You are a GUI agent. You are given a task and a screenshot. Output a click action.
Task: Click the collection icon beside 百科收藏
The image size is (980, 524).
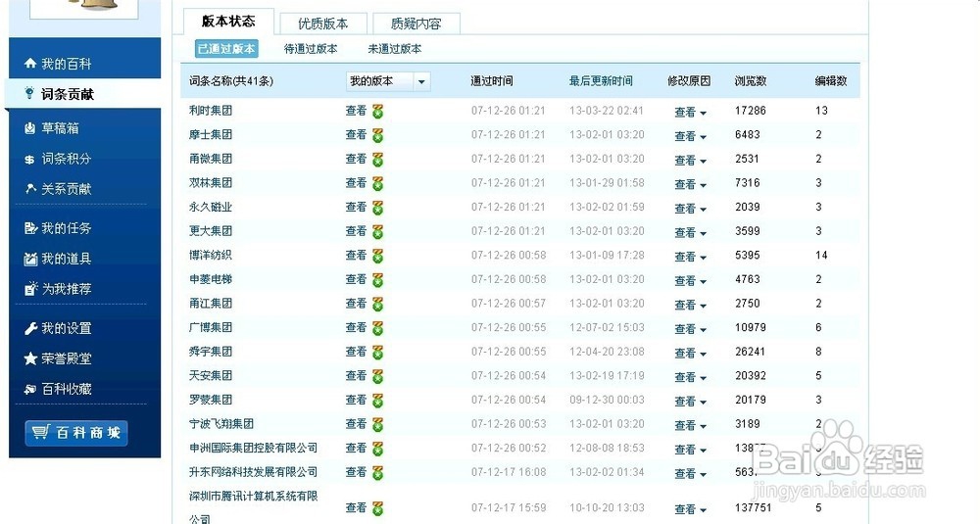coord(30,389)
